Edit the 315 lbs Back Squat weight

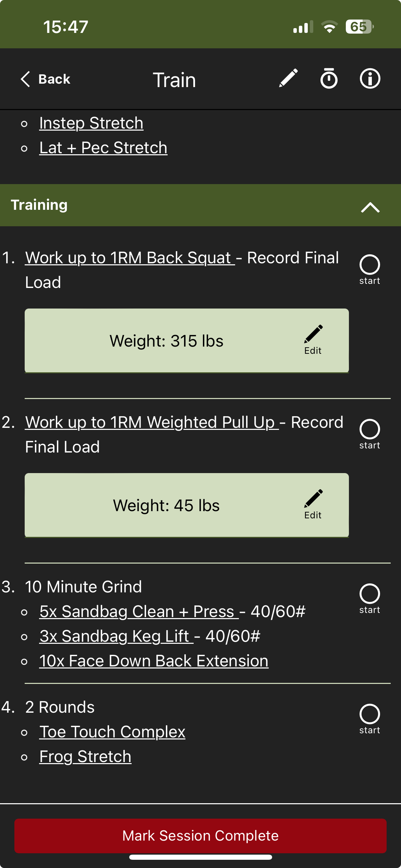[313, 340]
